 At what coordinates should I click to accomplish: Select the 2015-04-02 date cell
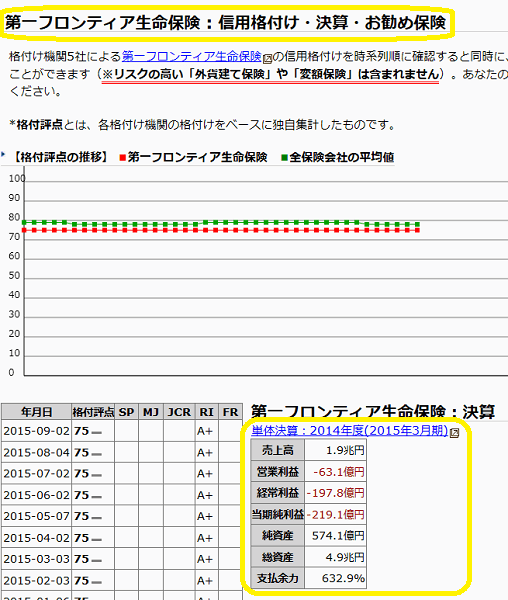click(x=36, y=538)
